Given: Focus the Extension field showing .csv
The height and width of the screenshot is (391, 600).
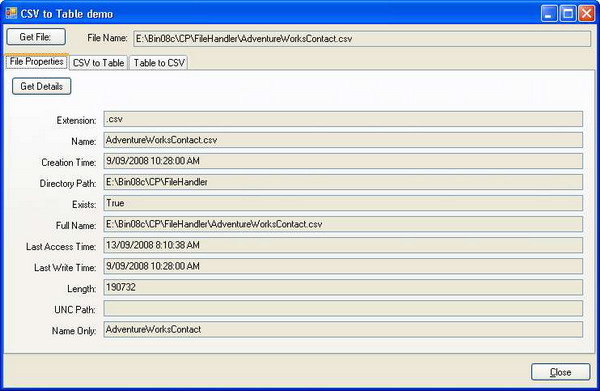Looking at the screenshot, I should pos(343,119).
